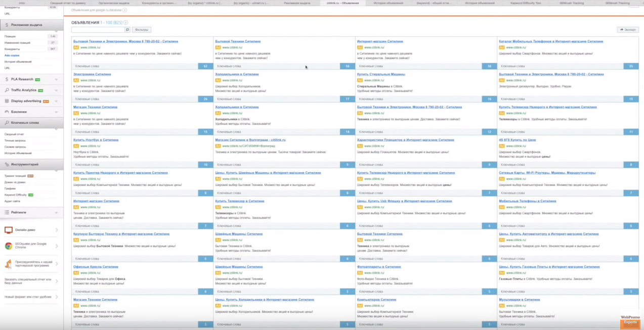Open Аудит сайта sidebar link
The height and width of the screenshot is (330, 644).
12,201
